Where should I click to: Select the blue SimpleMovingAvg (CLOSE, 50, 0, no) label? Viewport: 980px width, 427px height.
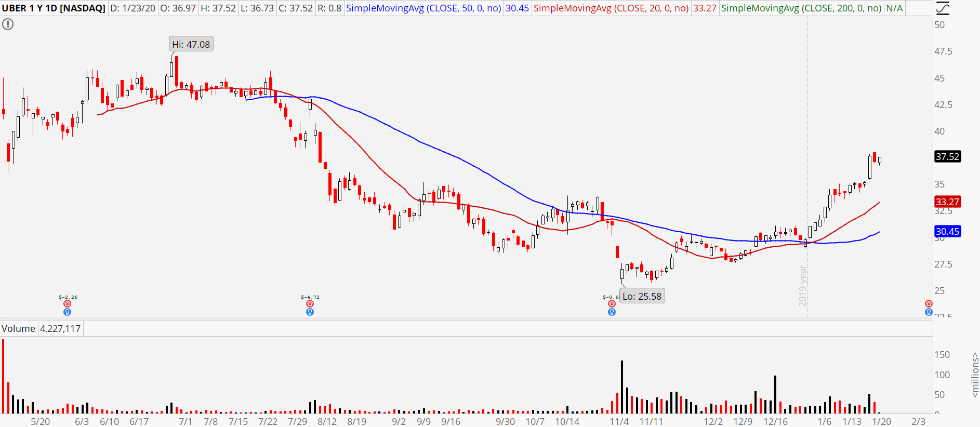[423, 8]
